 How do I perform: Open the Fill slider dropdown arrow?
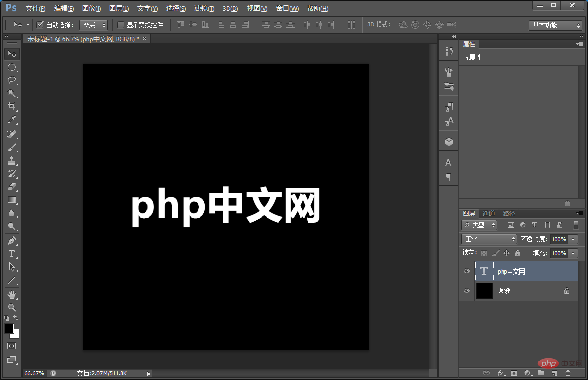pyautogui.click(x=573, y=253)
